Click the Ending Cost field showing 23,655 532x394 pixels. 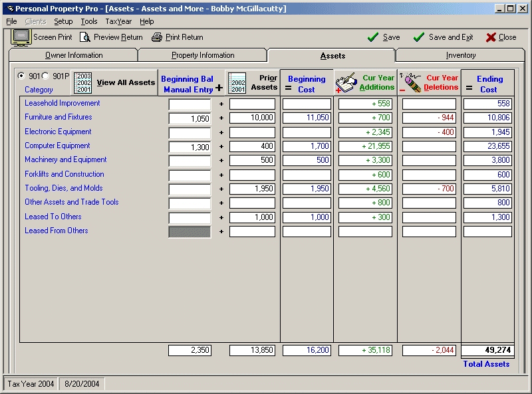[x=487, y=146]
